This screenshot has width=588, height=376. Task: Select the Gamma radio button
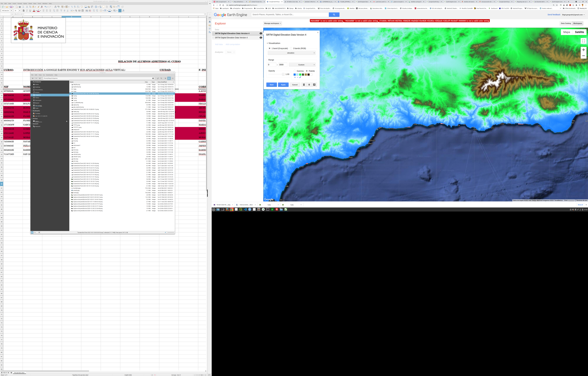[295, 71]
